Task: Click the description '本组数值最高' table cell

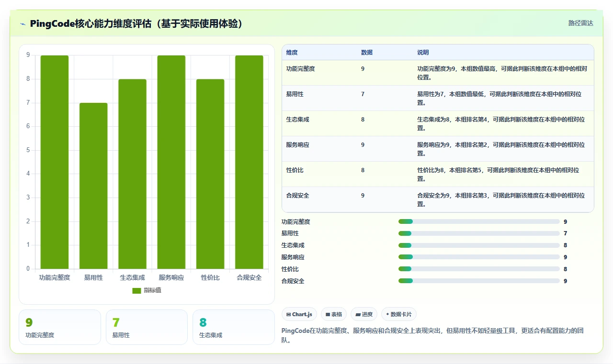Action: (x=503, y=73)
